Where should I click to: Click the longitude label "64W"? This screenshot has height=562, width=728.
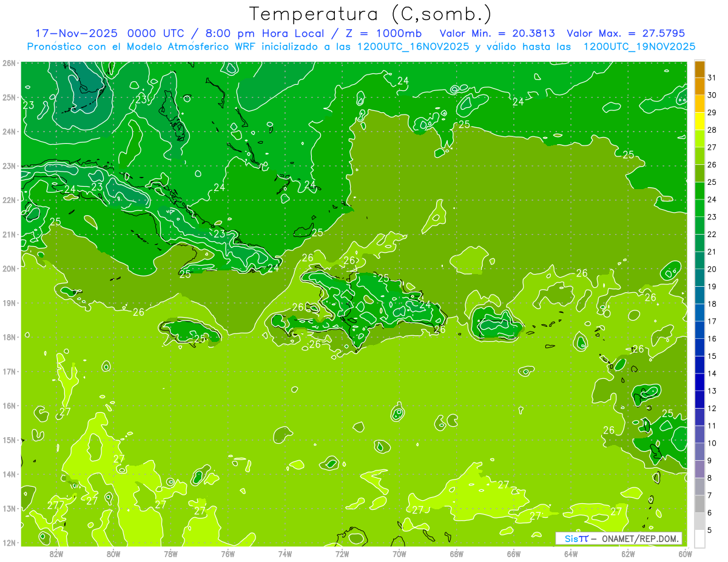point(571,554)
